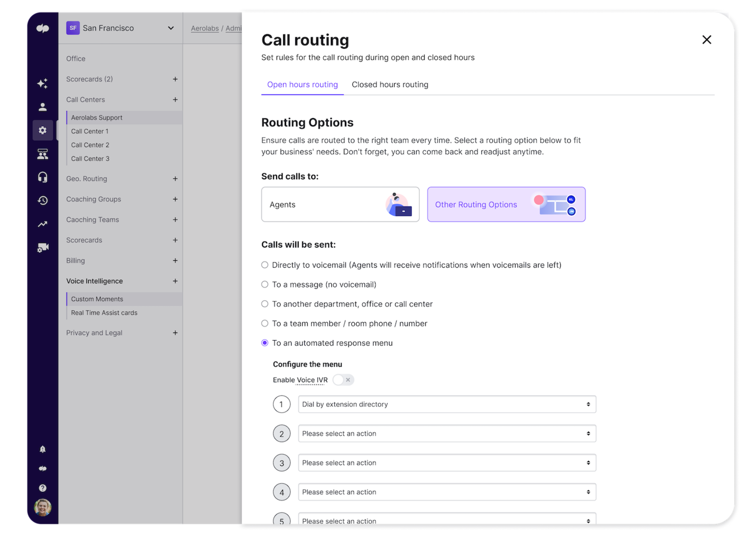756x536 pixels.
Task: Open the AI features panel from sidebar
Action: click(x=42, y=83)
